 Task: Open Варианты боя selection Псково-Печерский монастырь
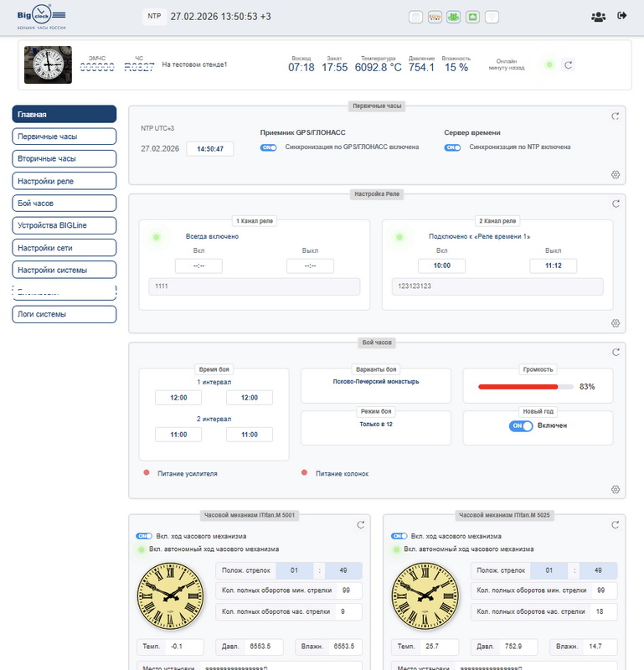[375, 382]
